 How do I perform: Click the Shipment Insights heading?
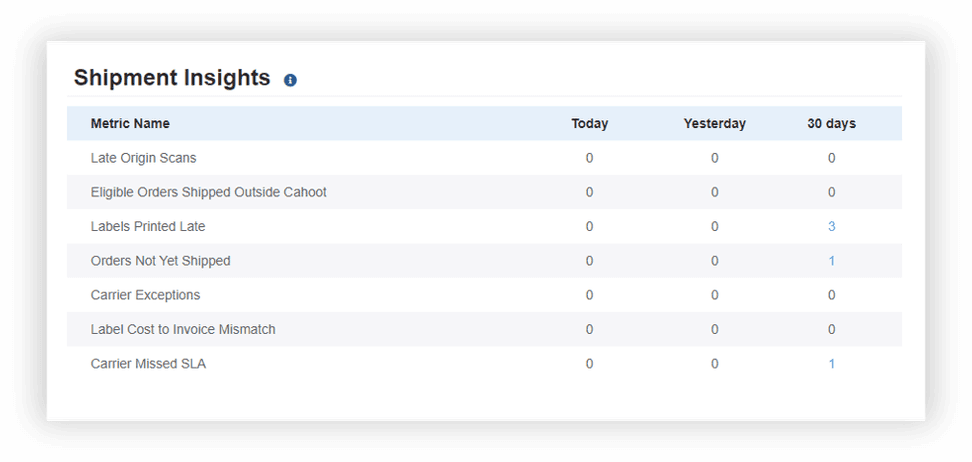(172, 78)
